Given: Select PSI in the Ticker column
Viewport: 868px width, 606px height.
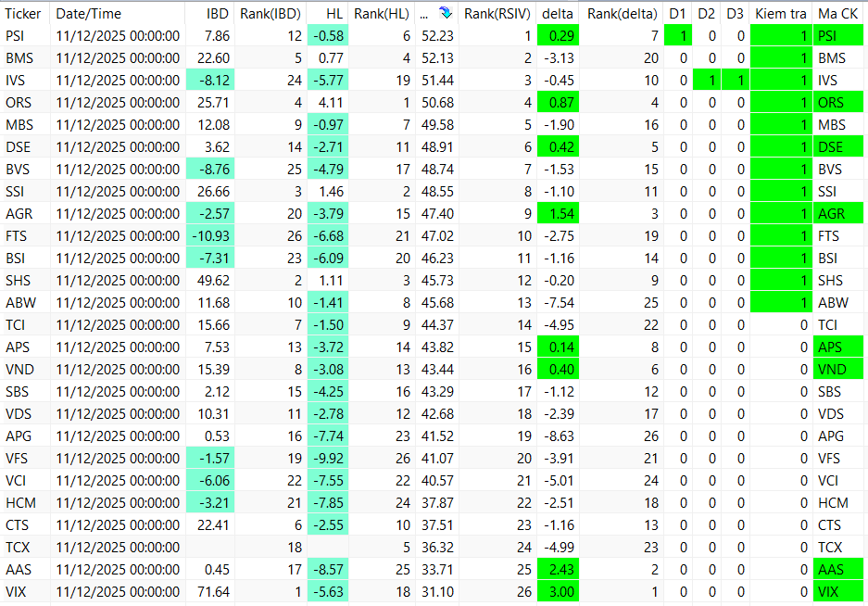Looking at the screenshot, I should coord(16,36).
